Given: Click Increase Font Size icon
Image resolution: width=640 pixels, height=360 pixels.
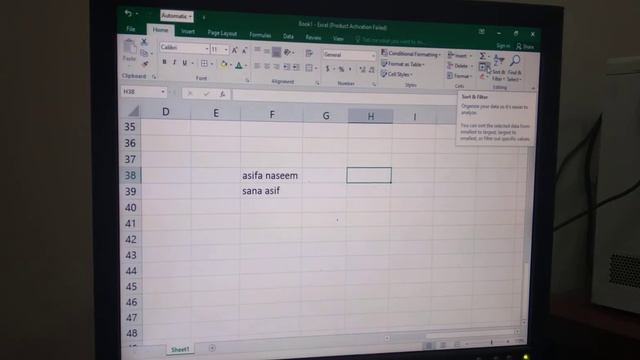Looking at the screenshot, I should pyautogui.click(x=235, y=51).
